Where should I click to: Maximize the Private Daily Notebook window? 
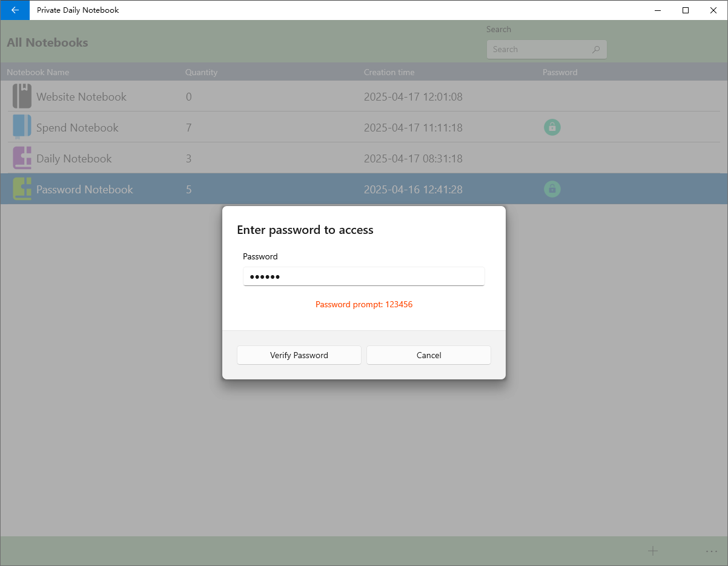point(686,10)
